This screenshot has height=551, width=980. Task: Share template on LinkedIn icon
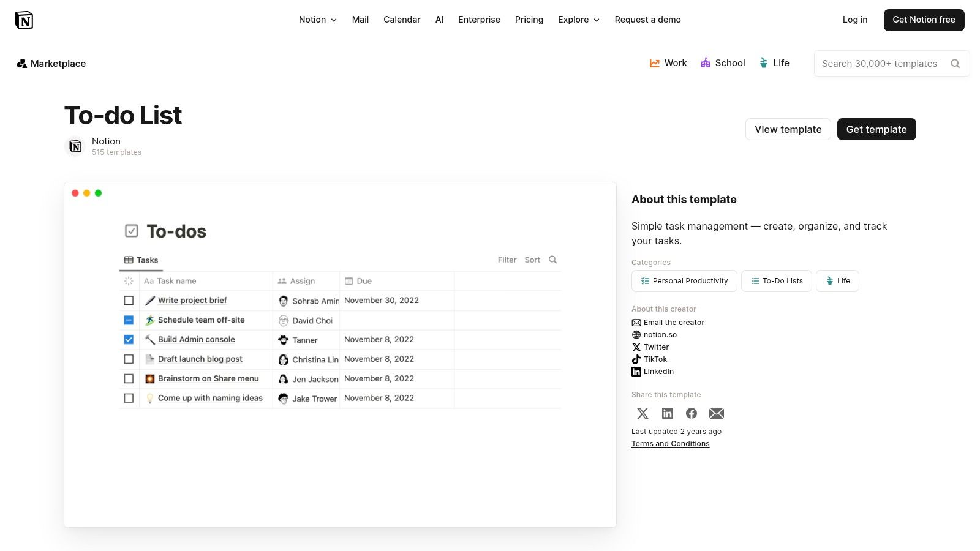point(668,413)
